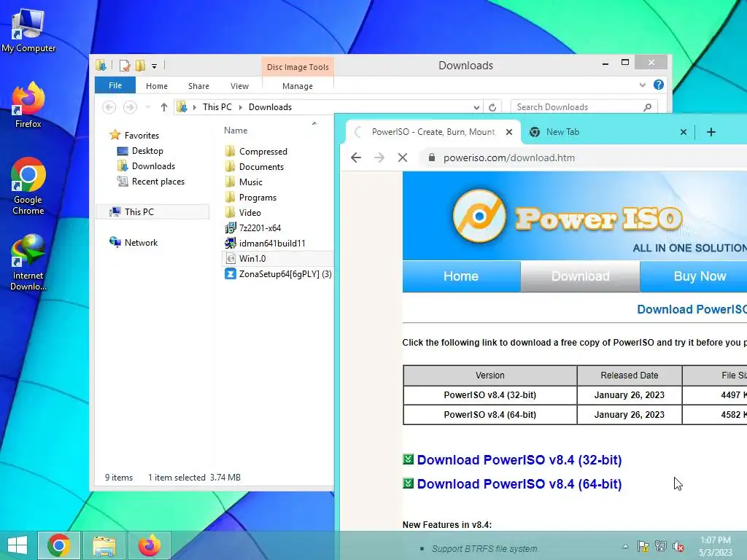Select Recent places in navigation pane
This screenshot has height=560, width=747.
tap(158, 182)
